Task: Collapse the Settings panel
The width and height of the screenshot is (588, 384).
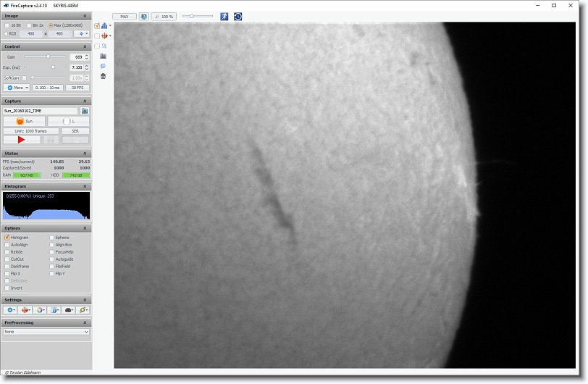Action: (85, 300)
